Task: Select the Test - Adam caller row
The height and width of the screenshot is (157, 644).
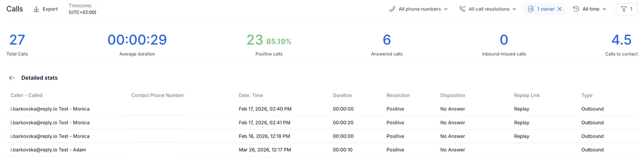Action: (x=322, y=150)
